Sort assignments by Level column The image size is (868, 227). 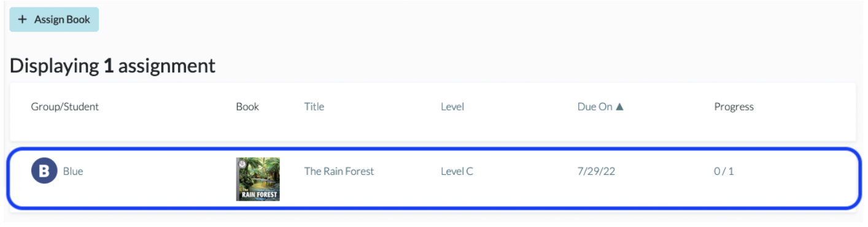[452, 107]
